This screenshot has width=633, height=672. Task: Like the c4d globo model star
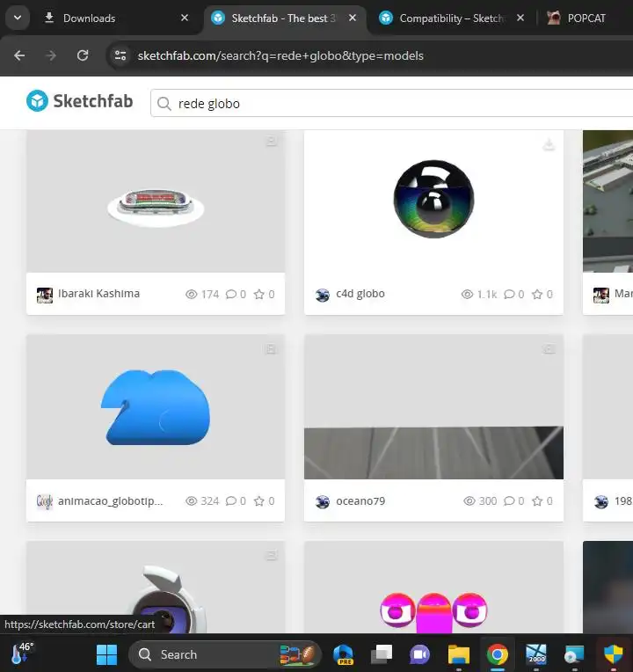click(537, 294)
